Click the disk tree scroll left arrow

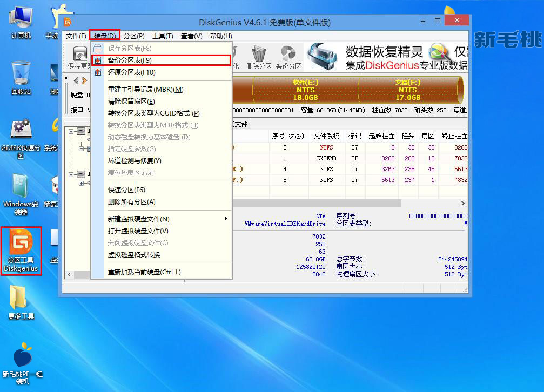point(69,275)
